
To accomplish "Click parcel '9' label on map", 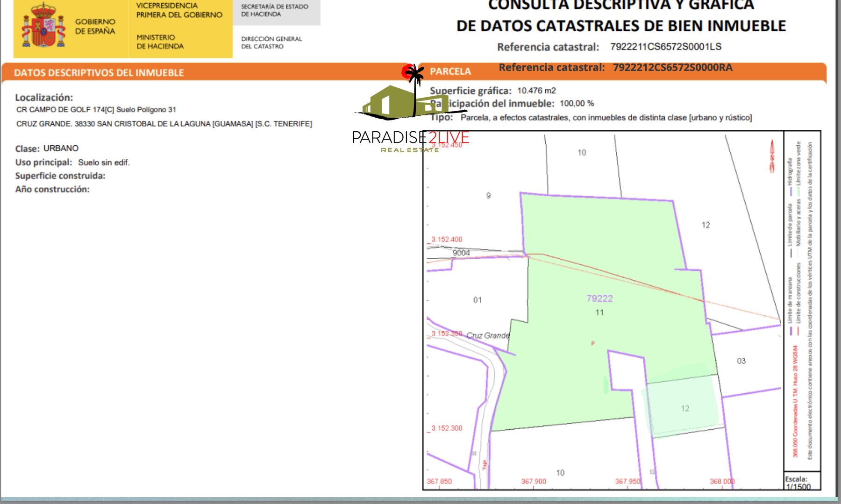I will click(488, 196).
